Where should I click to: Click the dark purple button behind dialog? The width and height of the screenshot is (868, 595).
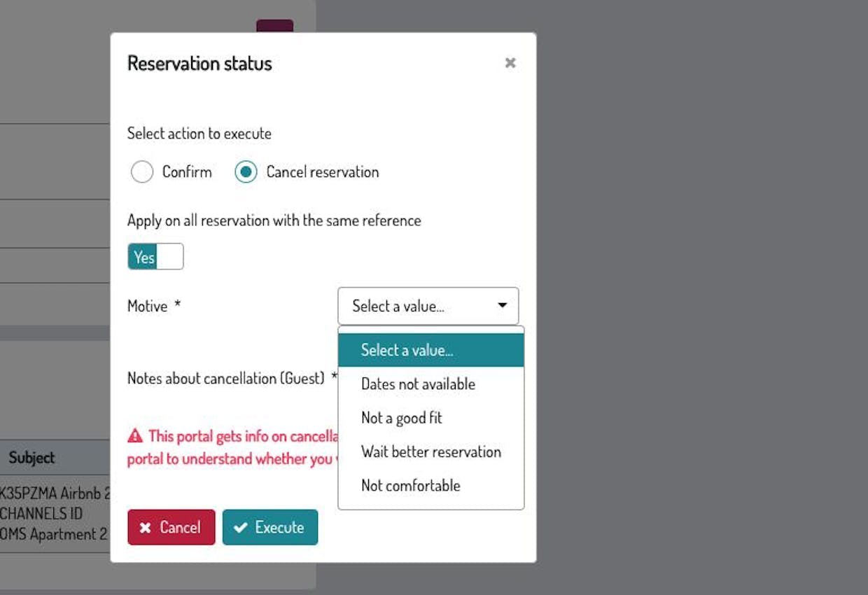pyautogui.click(x=274, y=26)
